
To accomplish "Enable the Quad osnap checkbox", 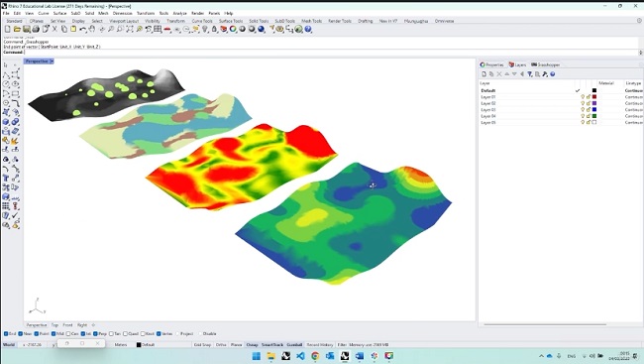I will coord(125,334).
